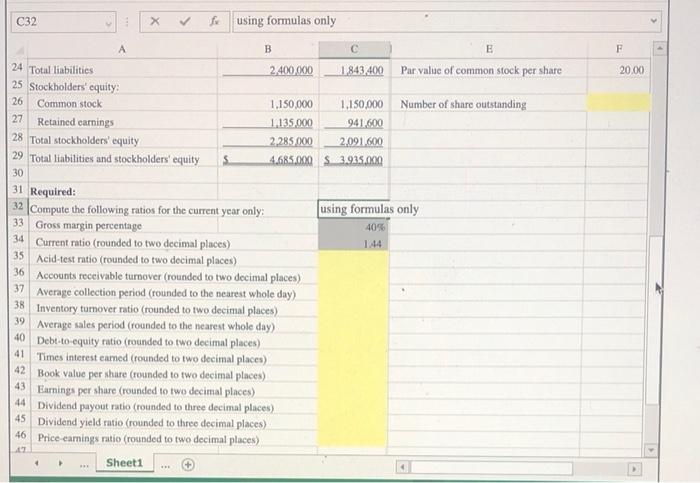Click 'Compute the following ratios' cell

point(147,210)
